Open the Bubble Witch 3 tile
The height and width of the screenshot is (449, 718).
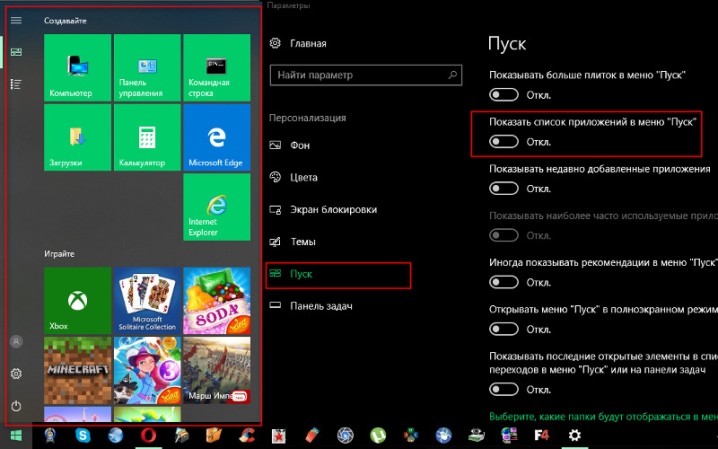[x=147, y=370]
